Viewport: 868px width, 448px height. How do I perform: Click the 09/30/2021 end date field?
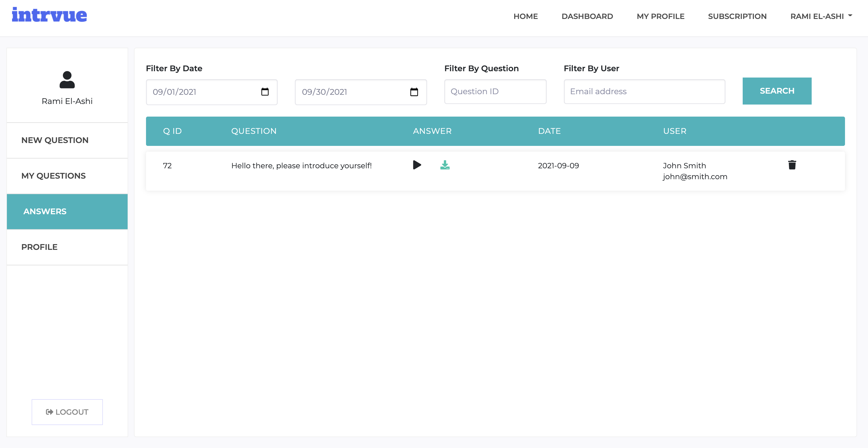350,92
